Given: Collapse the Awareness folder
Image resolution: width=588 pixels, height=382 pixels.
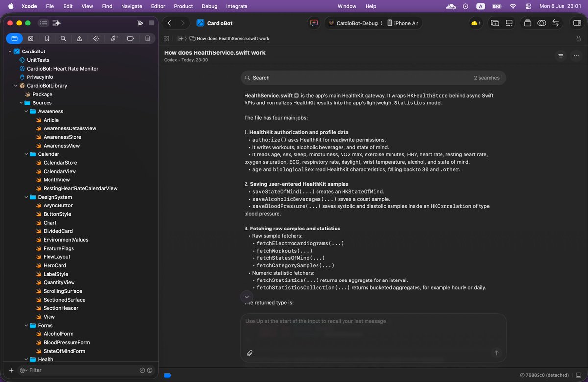Looking at the screenshot, I should point(26,111).
